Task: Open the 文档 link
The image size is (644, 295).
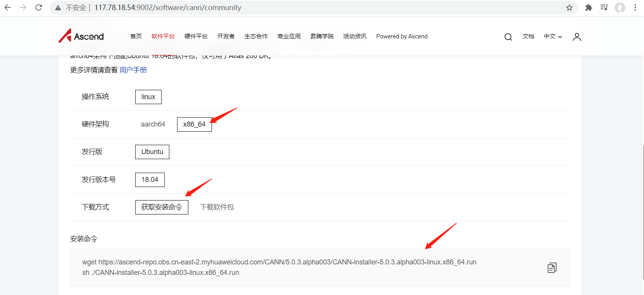Action: tap(528, 36)
